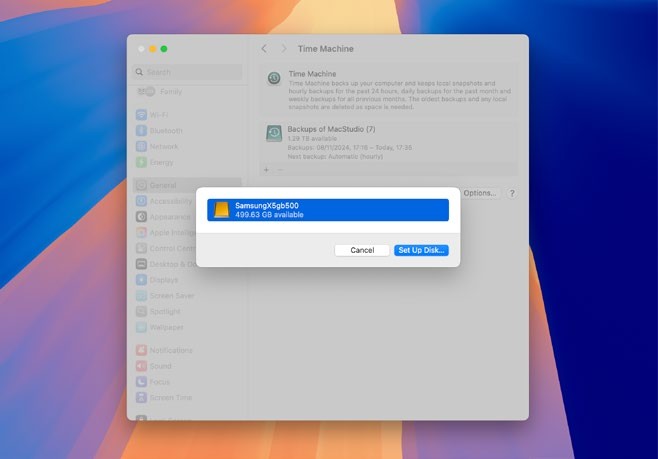658x459 pixels.
Task: Click the yellow SamsungX5gb500 drive icon
Action: point(221,210)
